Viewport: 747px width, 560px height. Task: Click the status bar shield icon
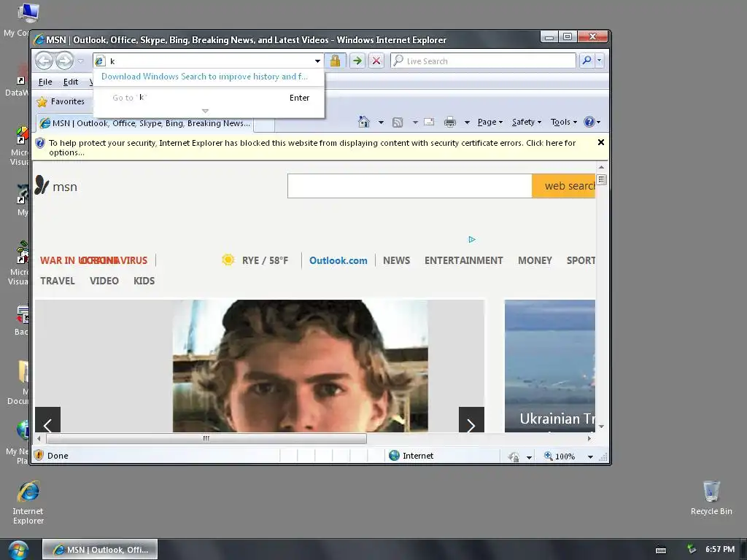[x=39, y=456]
